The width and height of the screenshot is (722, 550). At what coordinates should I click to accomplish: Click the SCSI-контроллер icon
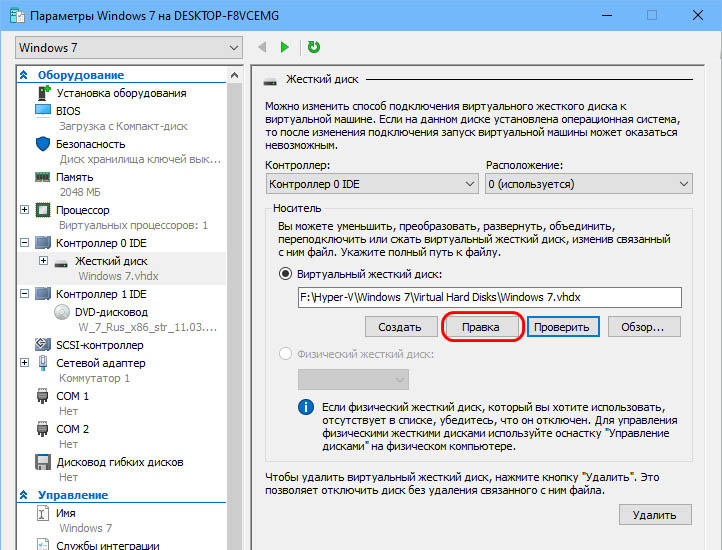43,345
